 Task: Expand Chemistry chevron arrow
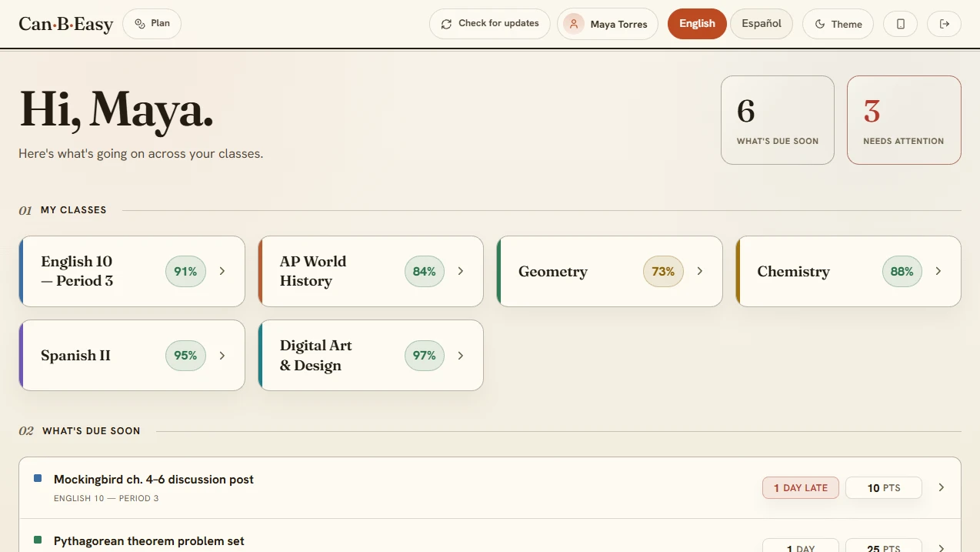click(938, 271)
